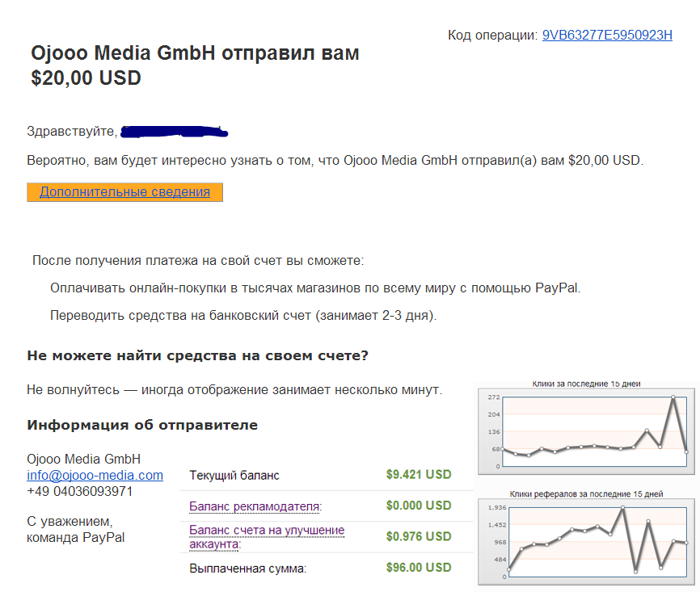Click the $96.00 USD paid amount
The width and height of the screenshot is (700, 592).
tap(419, 568)
